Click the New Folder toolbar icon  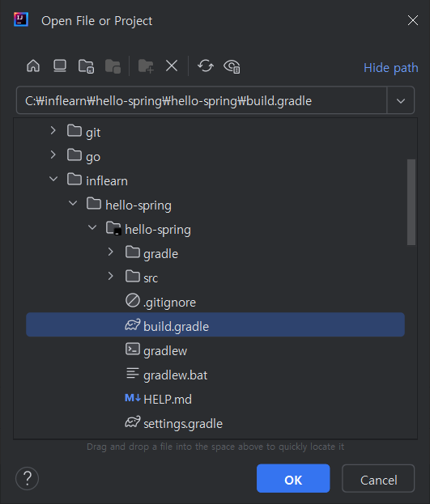[x=146, y=66]
